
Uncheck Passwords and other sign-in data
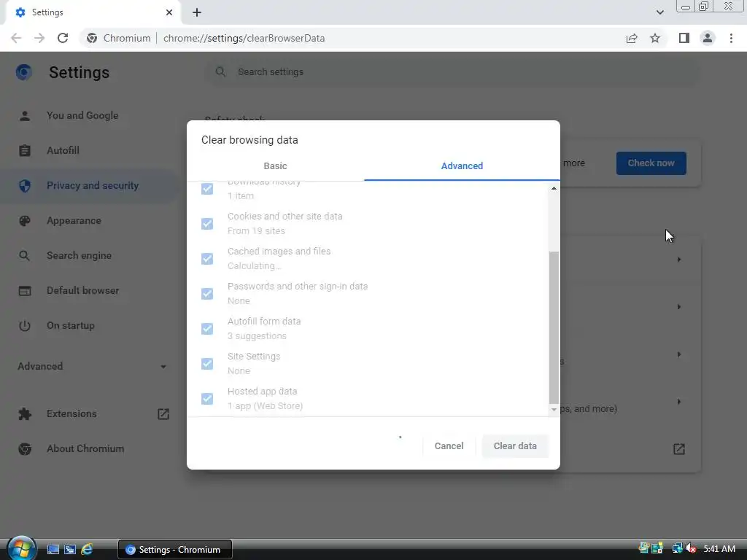[x=207, y=293]
